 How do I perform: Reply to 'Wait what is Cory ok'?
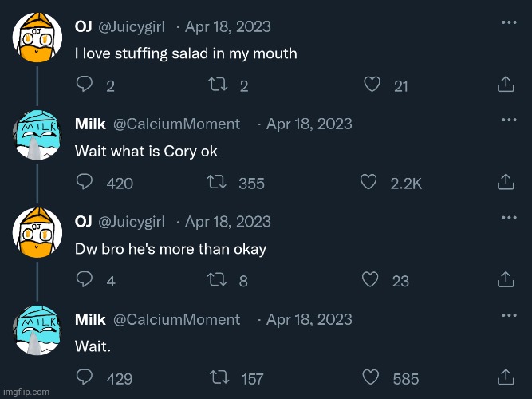point(84,183)
